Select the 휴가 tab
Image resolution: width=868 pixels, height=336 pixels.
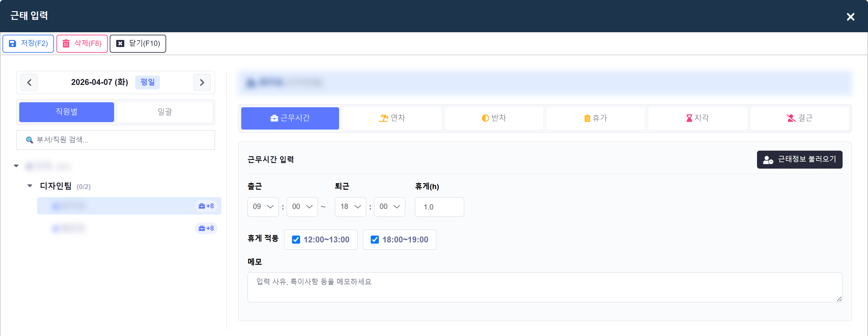[x=596, y=118]
